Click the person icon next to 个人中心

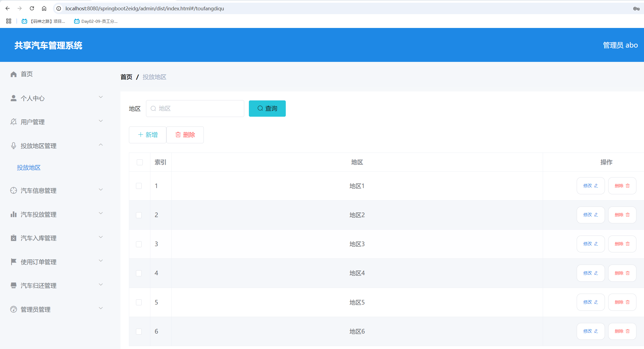tap(14, 98)
